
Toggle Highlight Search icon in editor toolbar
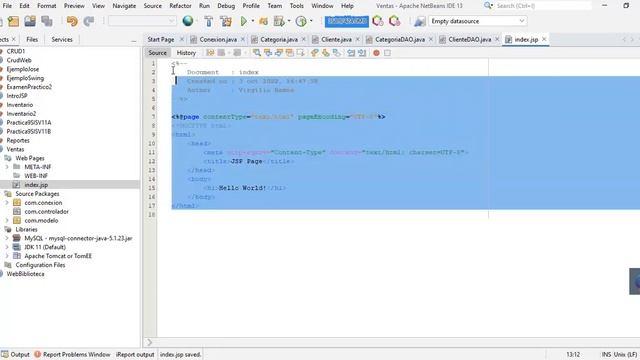[x=290, y=53]
